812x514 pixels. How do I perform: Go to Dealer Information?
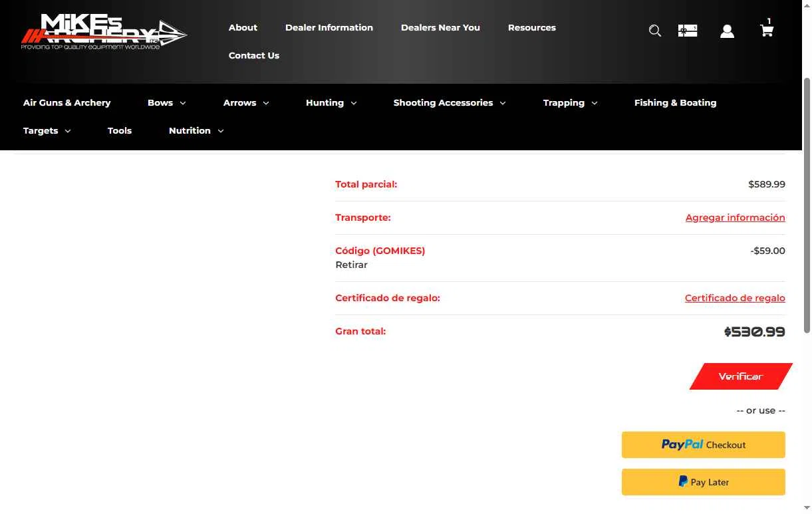[329, 27]
